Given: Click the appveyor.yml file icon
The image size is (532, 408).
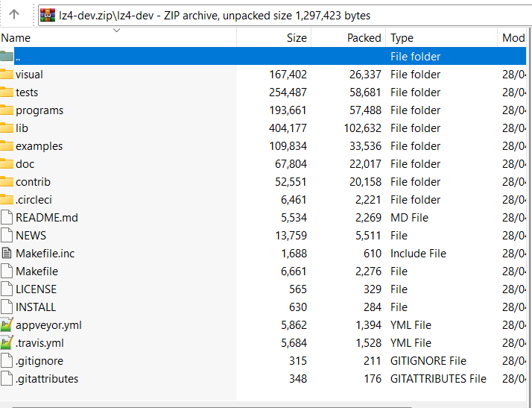Looking at the screenshot, I should pyautogui.click(x=7, y=325).
